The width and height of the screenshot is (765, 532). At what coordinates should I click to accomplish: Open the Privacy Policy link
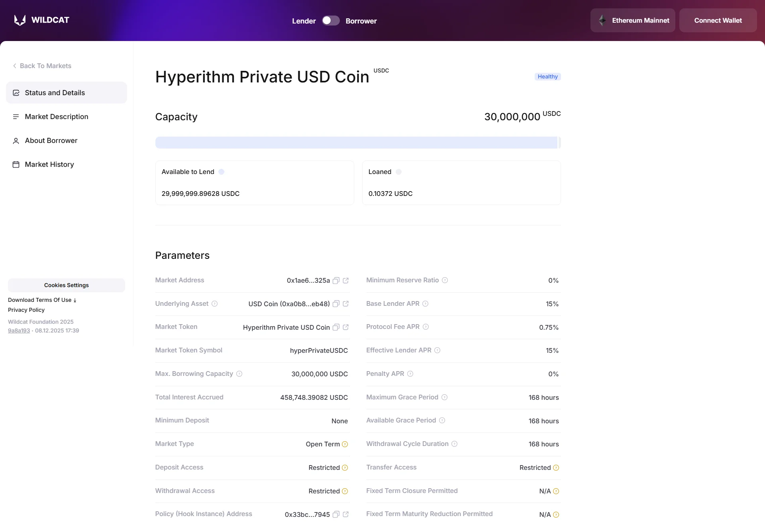click(x=26, y=310)
